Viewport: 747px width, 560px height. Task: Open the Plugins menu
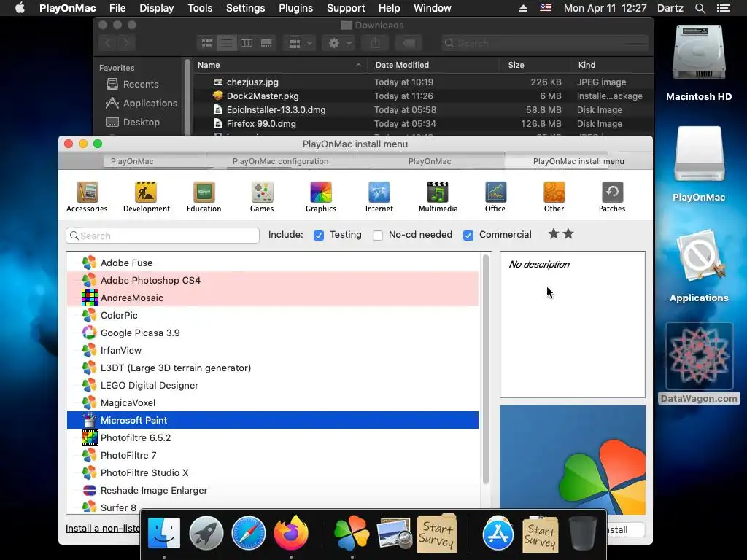point(296,8)
